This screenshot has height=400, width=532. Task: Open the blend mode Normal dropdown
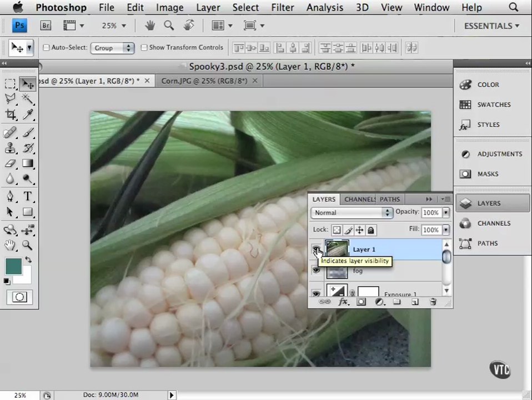point(352,213)
